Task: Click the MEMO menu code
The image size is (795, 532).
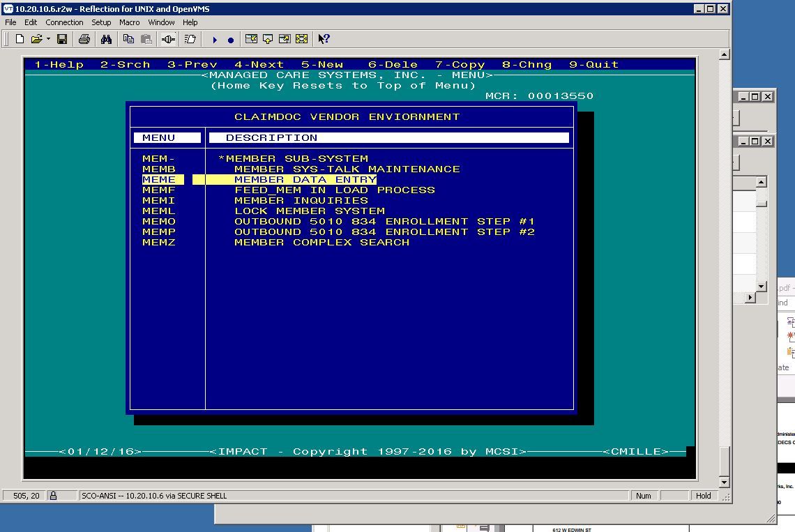Action: pyautogui.click(x=159, y=221)
